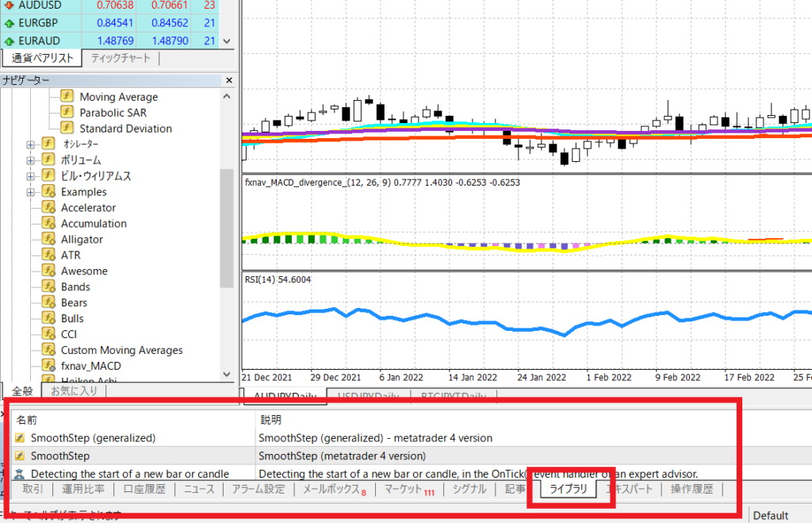The height and width of the screenshot is (523, 812).
Task: Click the hourglass icon beside Detecting the start
Action: pos(20,474)
